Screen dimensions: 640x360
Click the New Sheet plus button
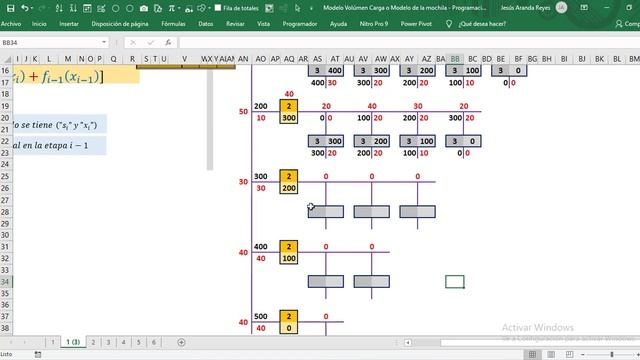tap(181, 342)
